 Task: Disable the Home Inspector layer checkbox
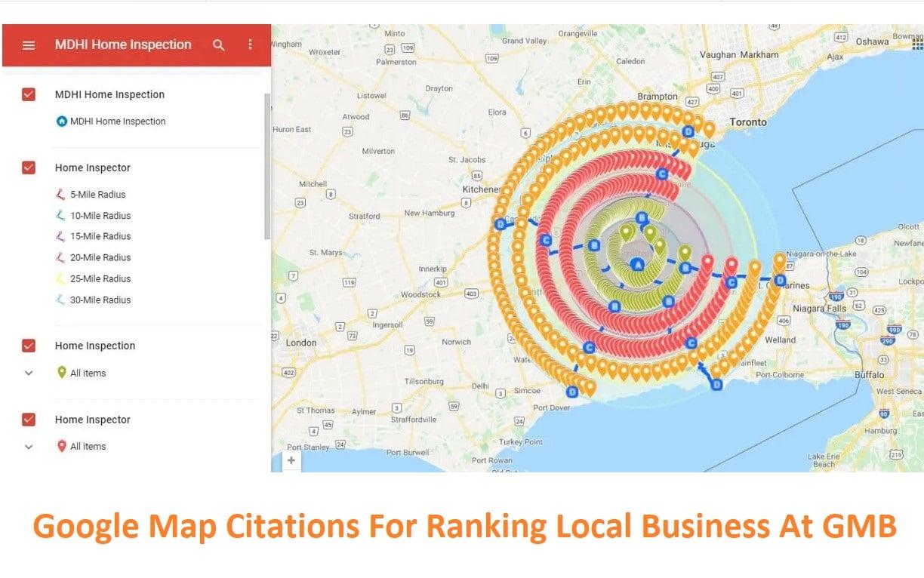point(28,168)
